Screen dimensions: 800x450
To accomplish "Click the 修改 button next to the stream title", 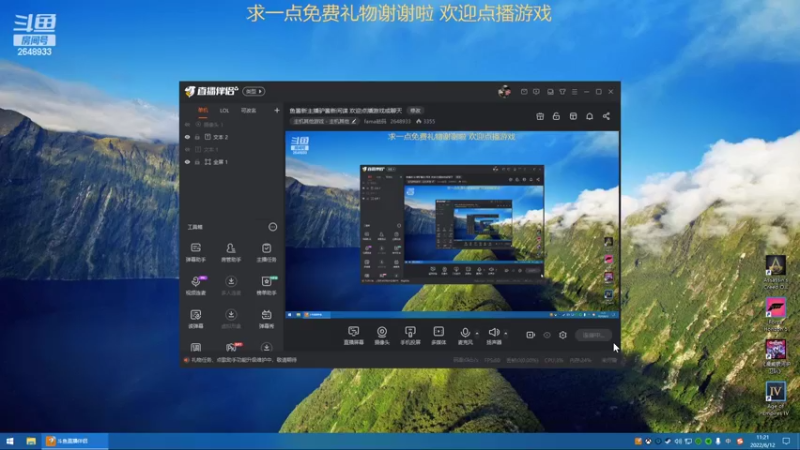I will [x=415, y=111].
